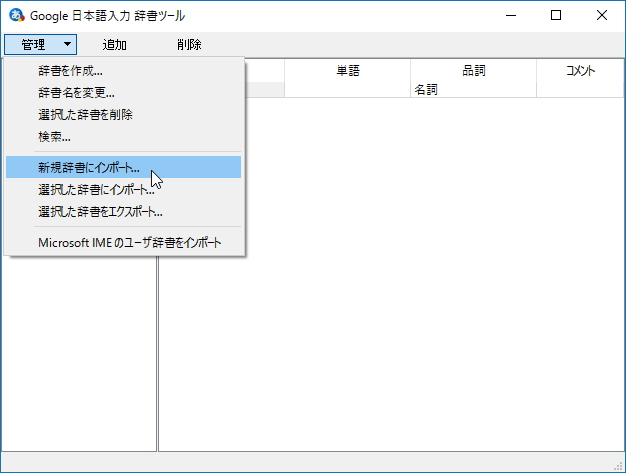Choose 選択した辞書にインポート... entry
The width and height of the screenshot is (626, 473).
point(123,189)
